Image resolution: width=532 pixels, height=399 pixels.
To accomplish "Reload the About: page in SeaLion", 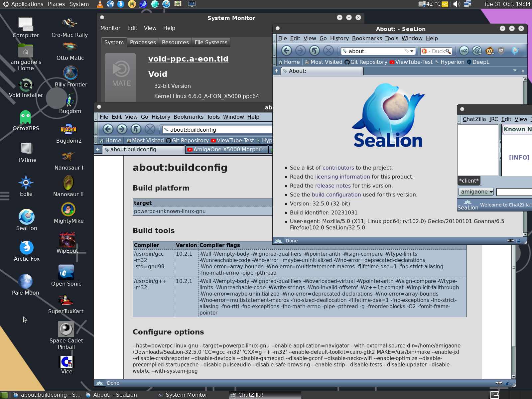I will tap(314, 51).
